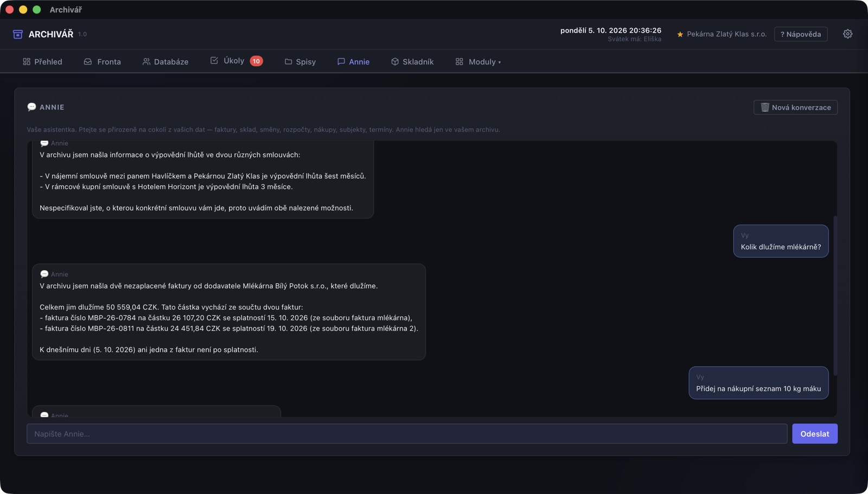Click the speech bubble icon by ANNIE heading
868x494 pixels.
(31, 107)
